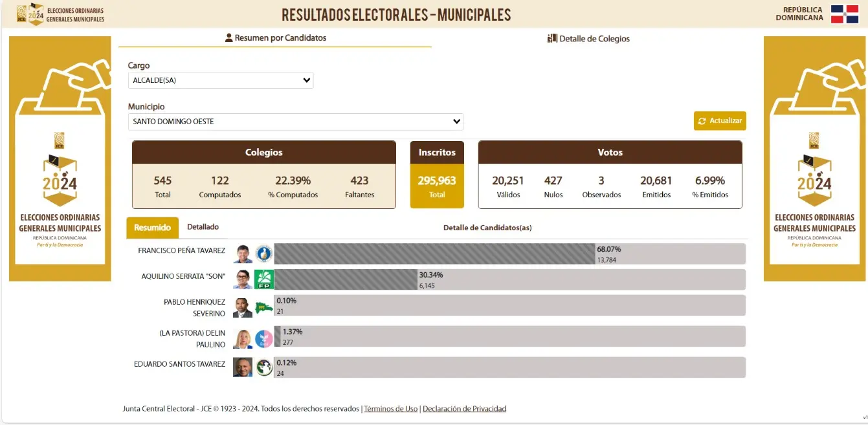The height and width of the screenshot is (425, 868).
Task: Select the Resumido view tab
Action: tap(152, 228)
